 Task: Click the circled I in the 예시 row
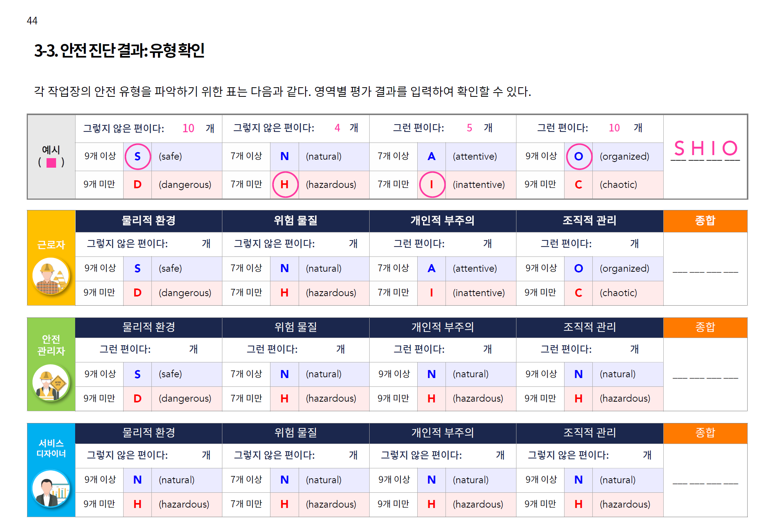[431, 184]
